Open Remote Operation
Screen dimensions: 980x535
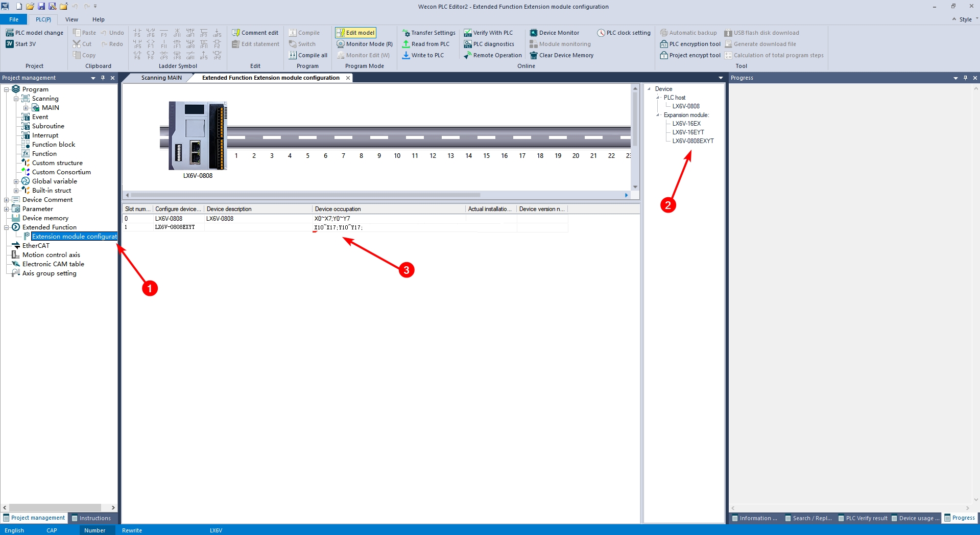[x=493, y=55]
